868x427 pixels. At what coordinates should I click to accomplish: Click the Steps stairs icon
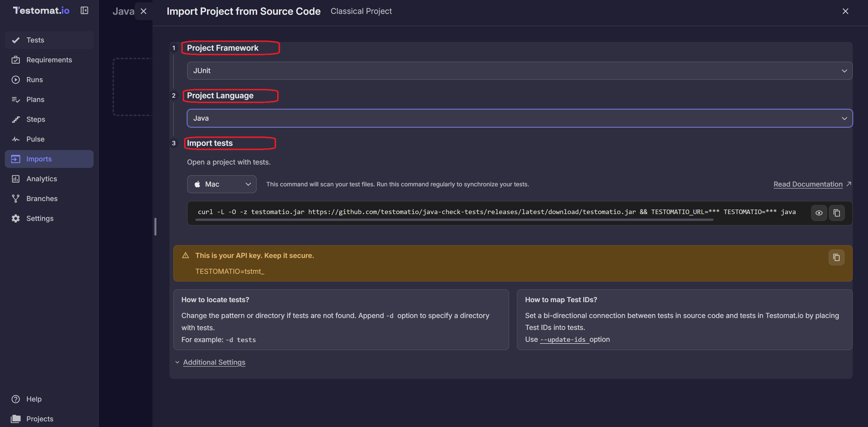click(16, 119)
